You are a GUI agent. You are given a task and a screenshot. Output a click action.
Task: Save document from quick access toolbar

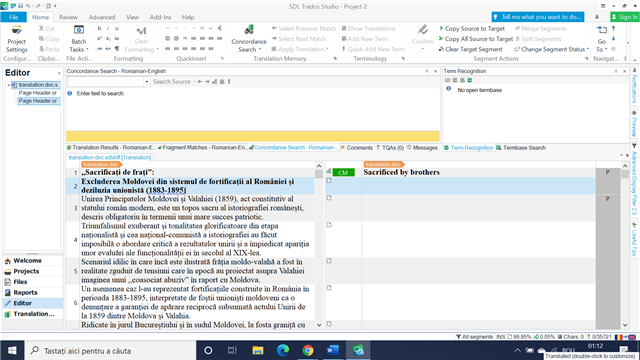(x=20, y=6)
